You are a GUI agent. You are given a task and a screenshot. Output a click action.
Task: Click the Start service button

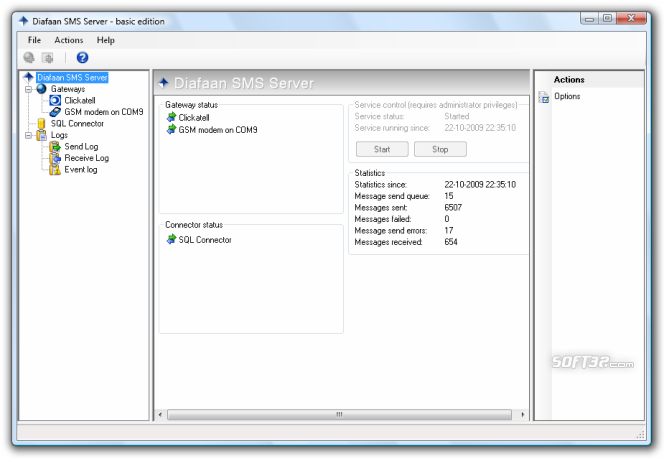[382, 149]
